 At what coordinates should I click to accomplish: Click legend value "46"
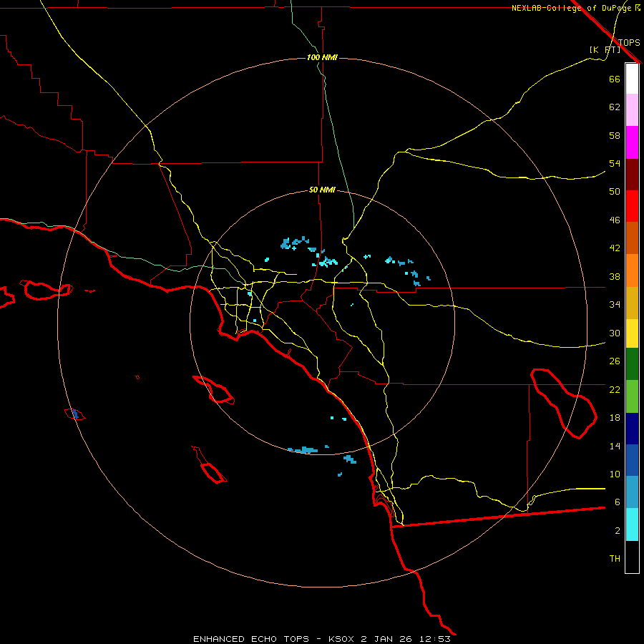pos(615,220)
